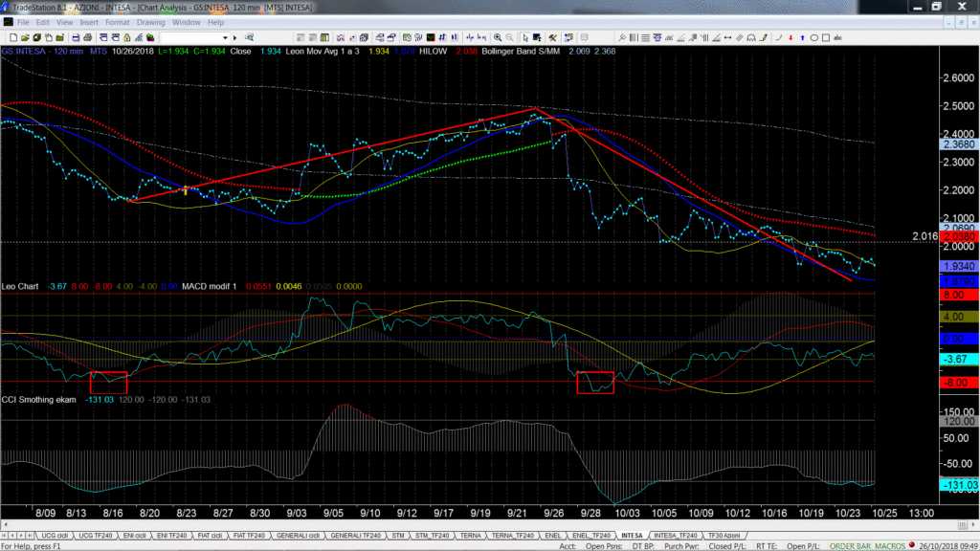Viewport: 980px width, 551px height.
Task: Select the Rectangle drawing tool
Action: coord(826,37)
